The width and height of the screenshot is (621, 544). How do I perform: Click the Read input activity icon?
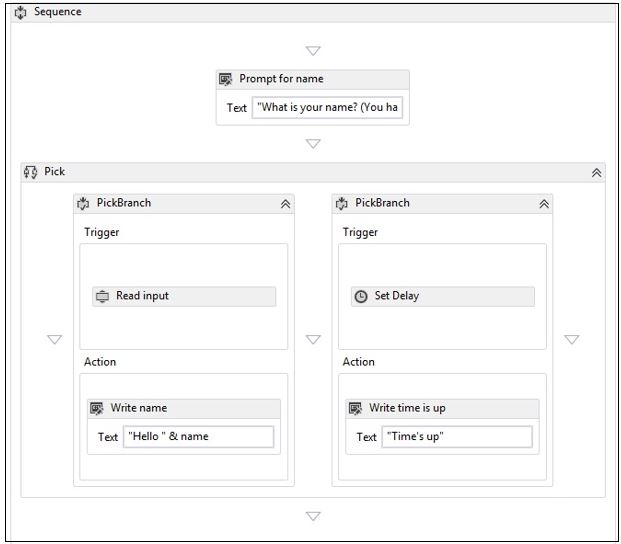(102, 297)
